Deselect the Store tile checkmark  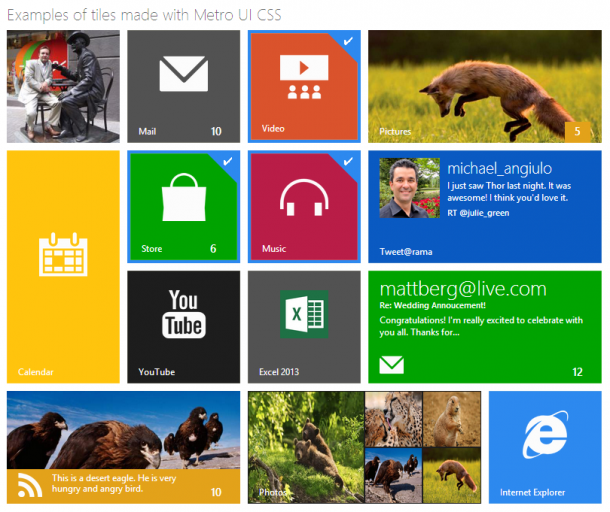click(228, 161)
